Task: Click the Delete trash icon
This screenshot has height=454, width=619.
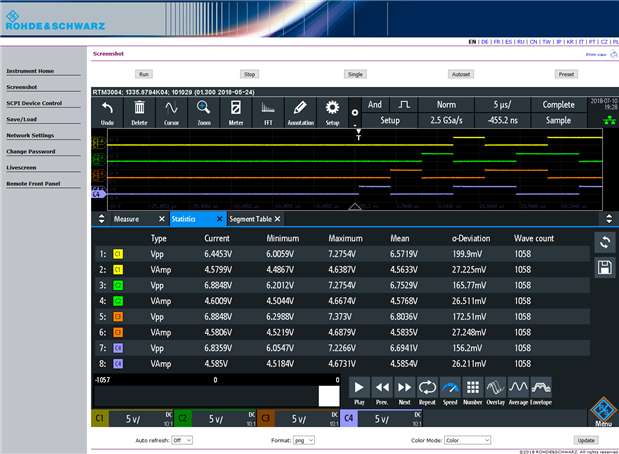Action: [139, 112]
